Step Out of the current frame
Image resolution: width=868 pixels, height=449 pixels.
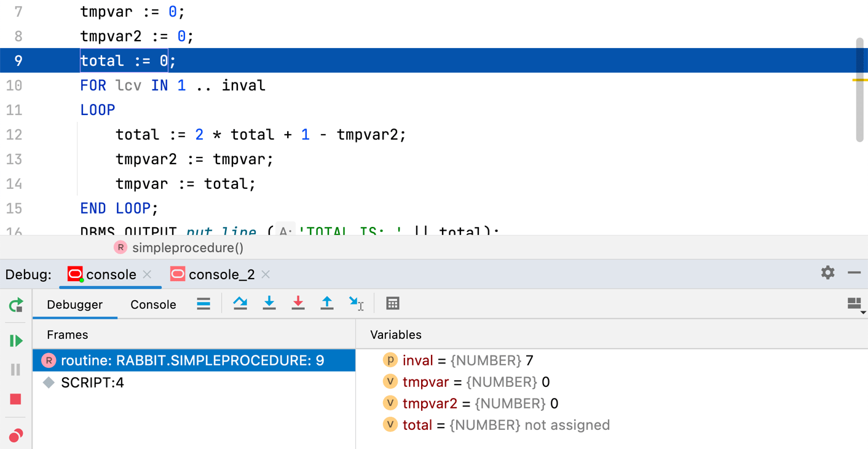click(x=327, y=303)
